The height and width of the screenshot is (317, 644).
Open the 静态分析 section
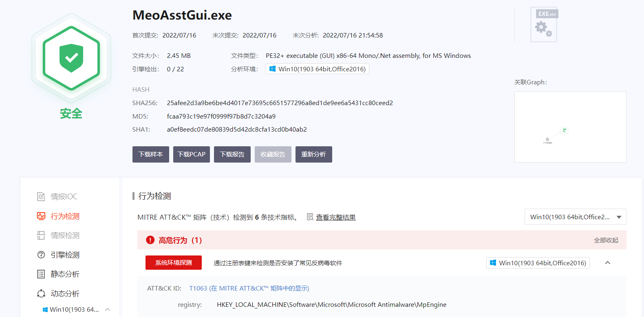coord(65,274)
